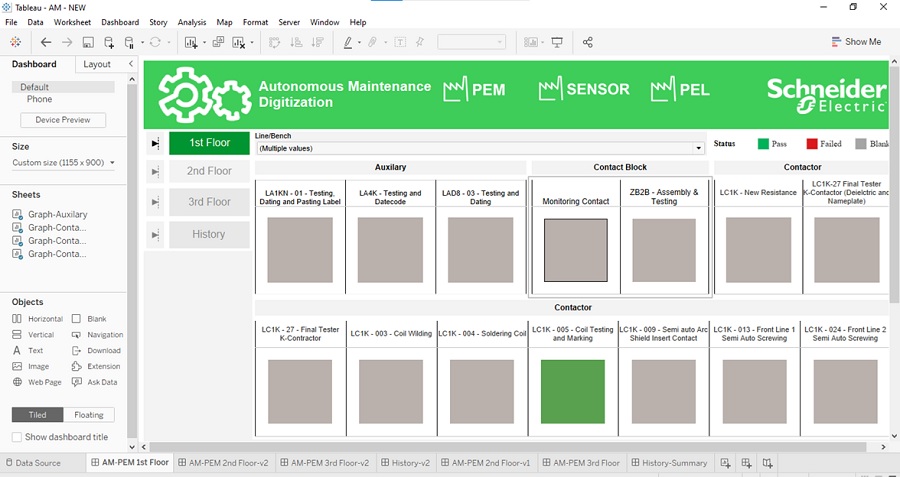Click Show Me button
The image size is (900, 477).
[x=856, y=41]
